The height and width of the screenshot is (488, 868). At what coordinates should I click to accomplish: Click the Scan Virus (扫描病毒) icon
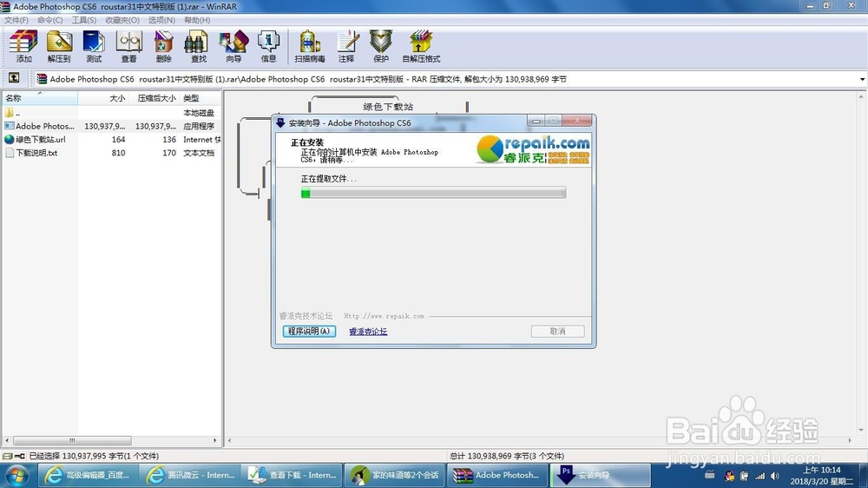tap(310, 46)
